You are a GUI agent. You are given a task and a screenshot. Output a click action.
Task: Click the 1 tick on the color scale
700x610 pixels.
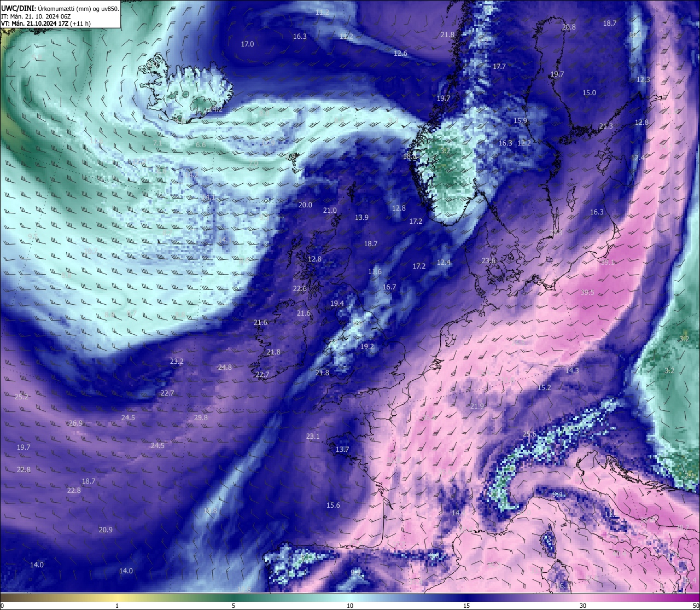117,606
